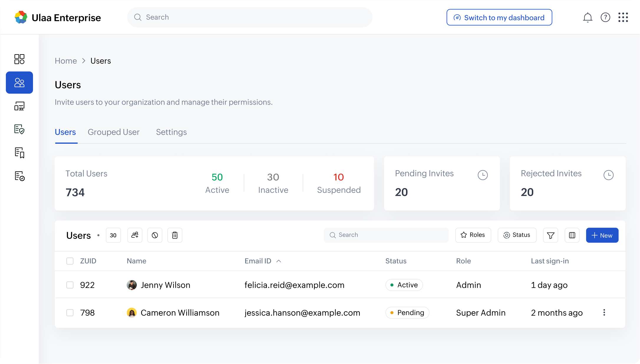The width and height of the screenshot is (640, 364).
Task: Click the Last sign-in column header
Action: (x=550, y=261)
